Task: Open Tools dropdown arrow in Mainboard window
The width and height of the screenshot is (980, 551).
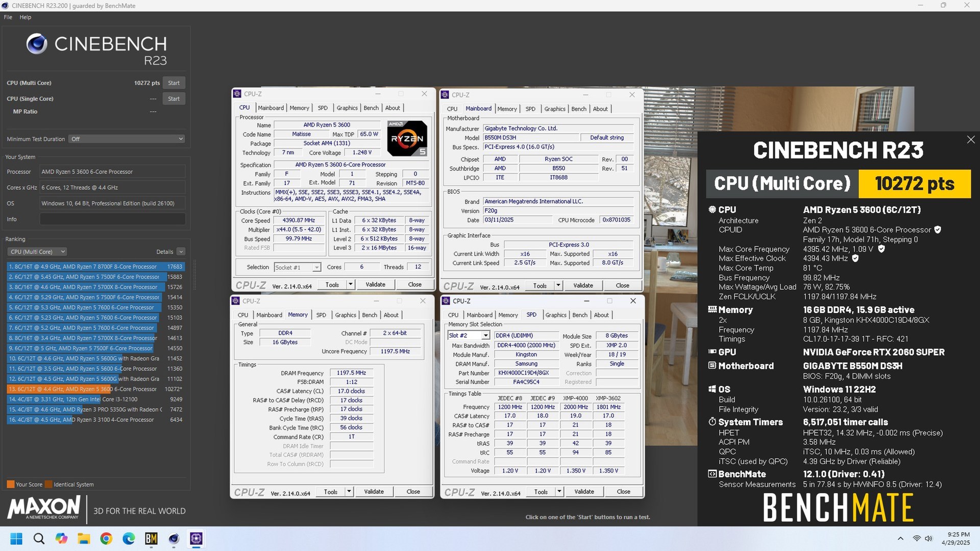Action: tap(558, 286)
